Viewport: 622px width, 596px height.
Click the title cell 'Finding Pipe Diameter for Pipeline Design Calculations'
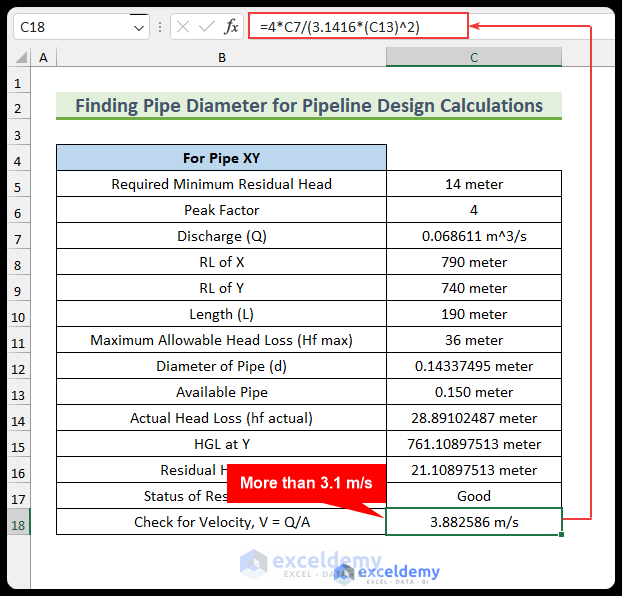(x=309, y=106)
